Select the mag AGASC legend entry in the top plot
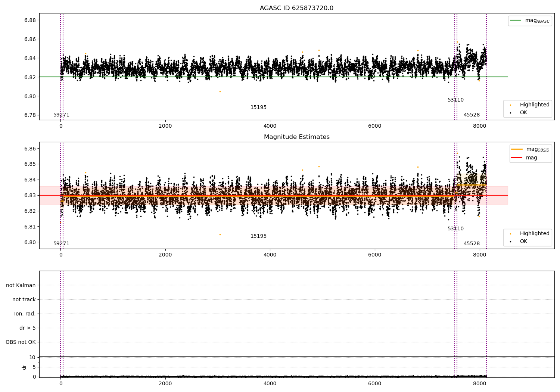560x392 pixels. click(x=530, y=21)
